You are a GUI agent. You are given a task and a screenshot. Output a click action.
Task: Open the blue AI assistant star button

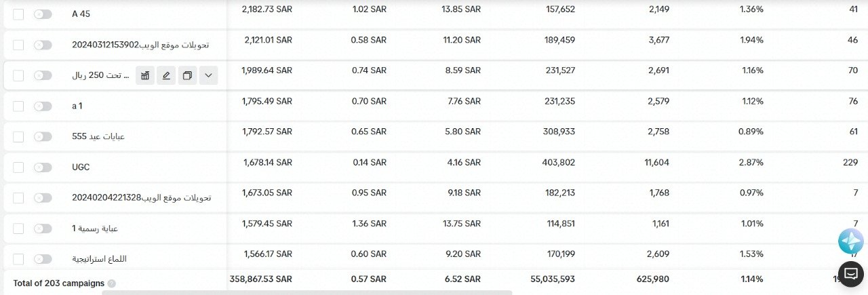(x=850, y=241)
